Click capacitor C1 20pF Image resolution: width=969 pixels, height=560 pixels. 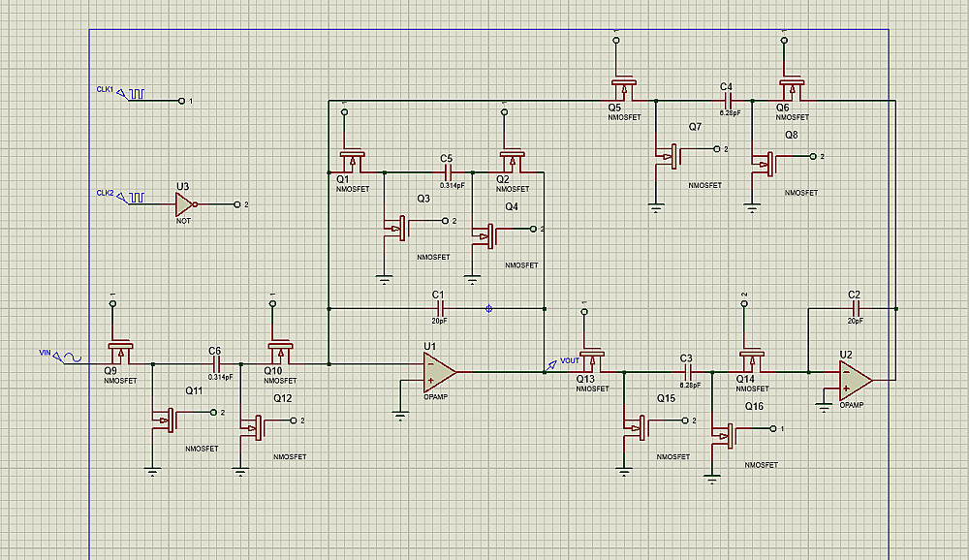(439, 308)
